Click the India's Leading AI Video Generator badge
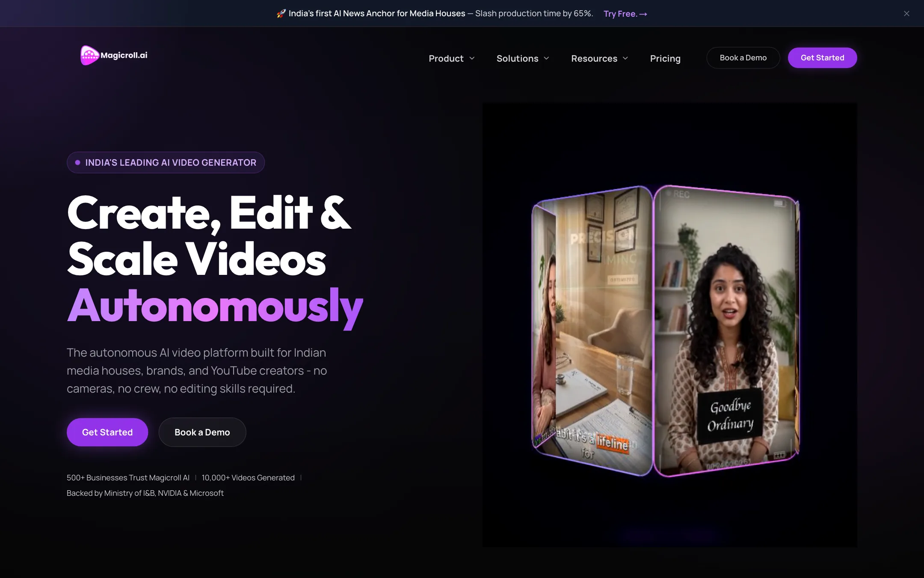 pos(166,162)
